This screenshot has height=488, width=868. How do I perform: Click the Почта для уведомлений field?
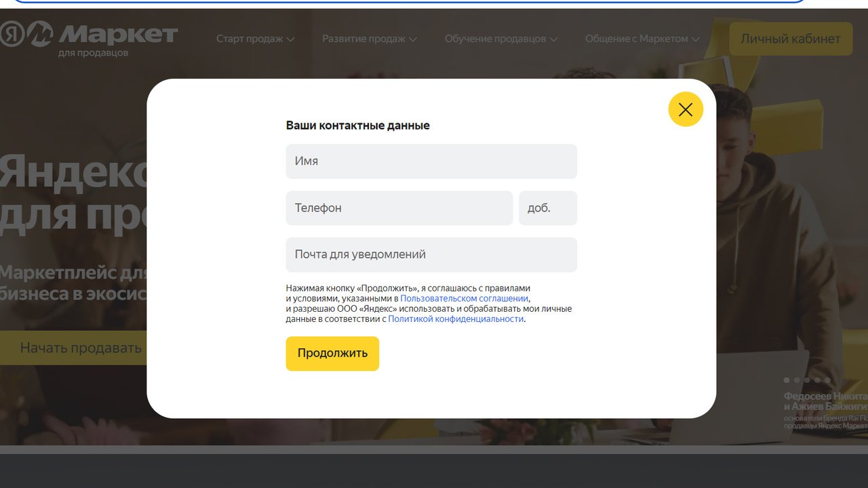[x=431, y=255]
